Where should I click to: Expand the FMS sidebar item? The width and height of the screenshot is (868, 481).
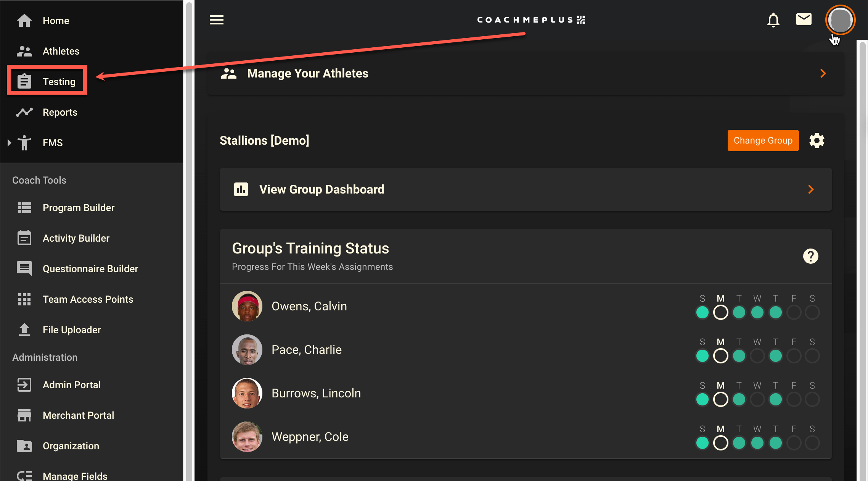(x=10, y=143)
